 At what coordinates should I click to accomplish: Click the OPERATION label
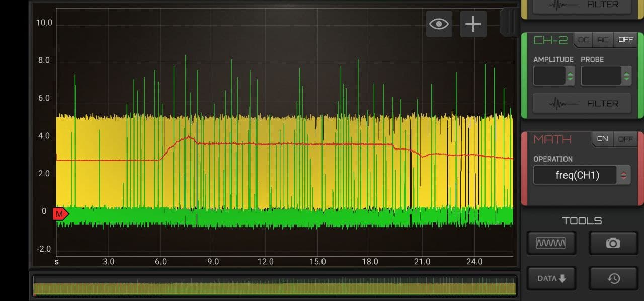(553, 159)
